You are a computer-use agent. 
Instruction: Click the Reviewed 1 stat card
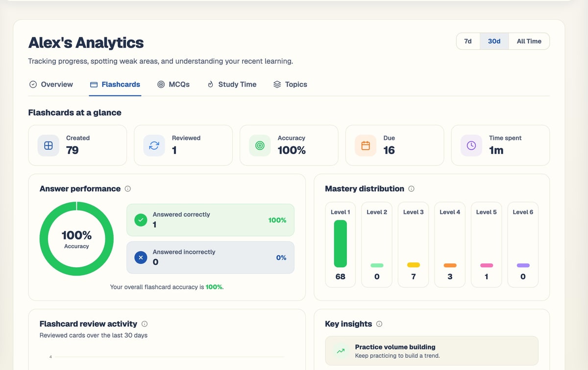[183, 145]
